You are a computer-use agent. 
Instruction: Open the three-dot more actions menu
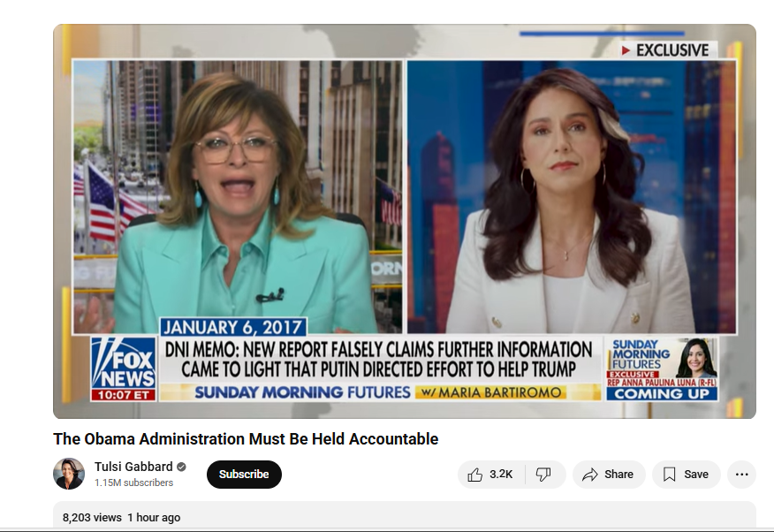pyautogui.click(x=741, y=475)
